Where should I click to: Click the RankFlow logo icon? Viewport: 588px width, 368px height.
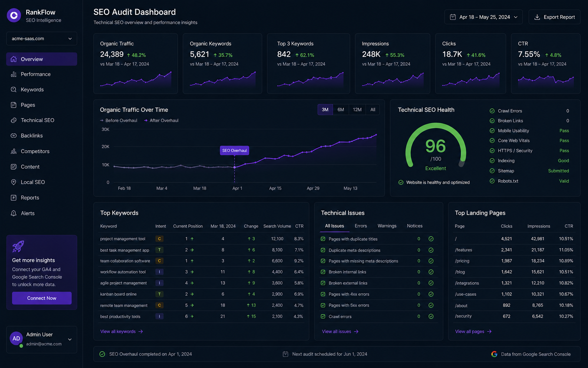pos(14,15)
